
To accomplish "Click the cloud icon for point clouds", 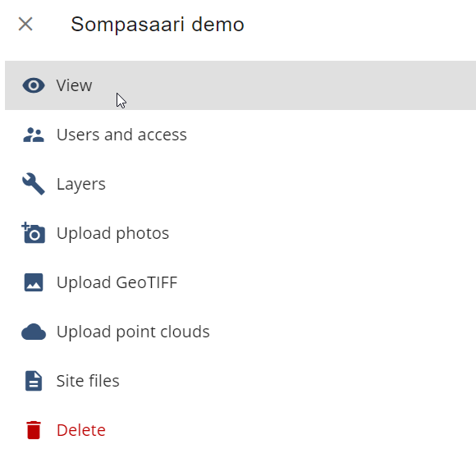I will pyautogui.click(x=34, y=332).
